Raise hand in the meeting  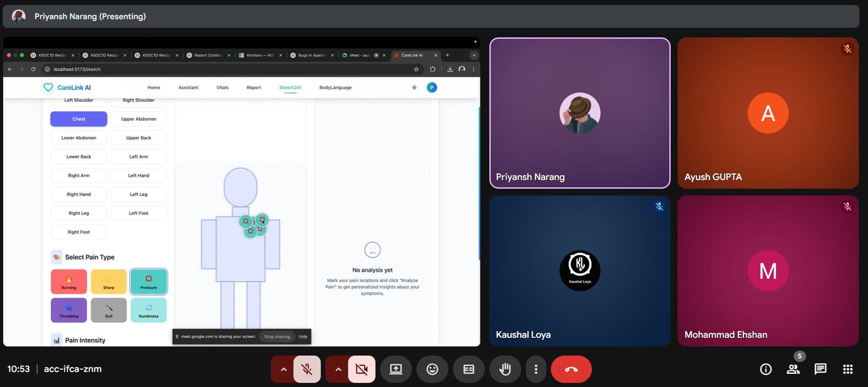point(505,369)
